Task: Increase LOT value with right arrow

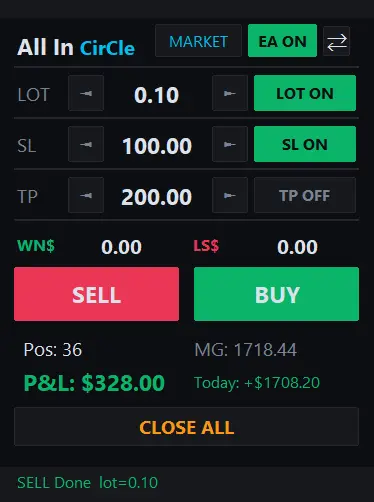Action: [x=230, y=93]
